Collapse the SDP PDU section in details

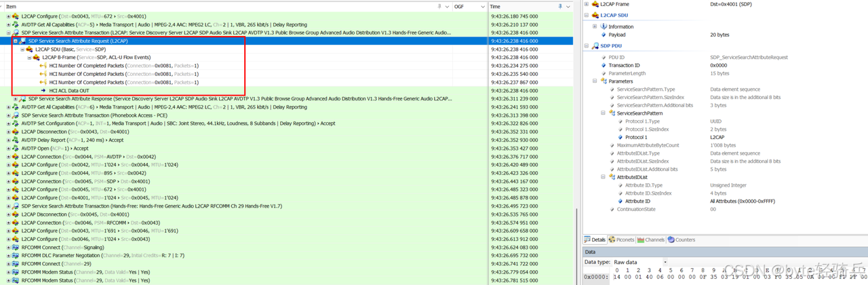click(587, 46)
